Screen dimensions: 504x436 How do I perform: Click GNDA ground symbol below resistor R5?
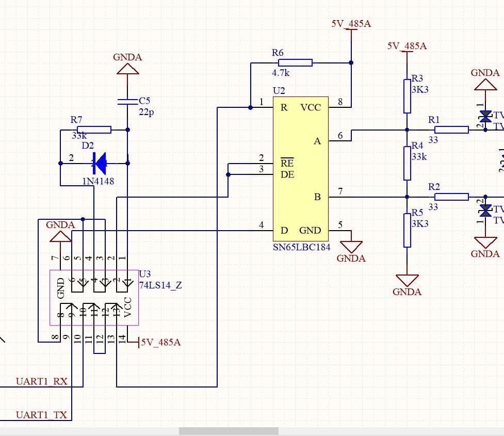[x=407, y=280]
